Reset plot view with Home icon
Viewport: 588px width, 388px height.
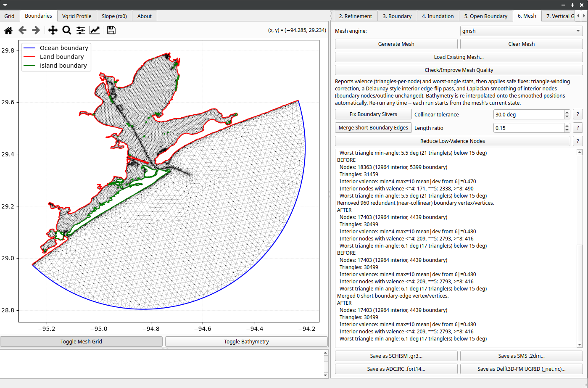[x=8, y=30]
